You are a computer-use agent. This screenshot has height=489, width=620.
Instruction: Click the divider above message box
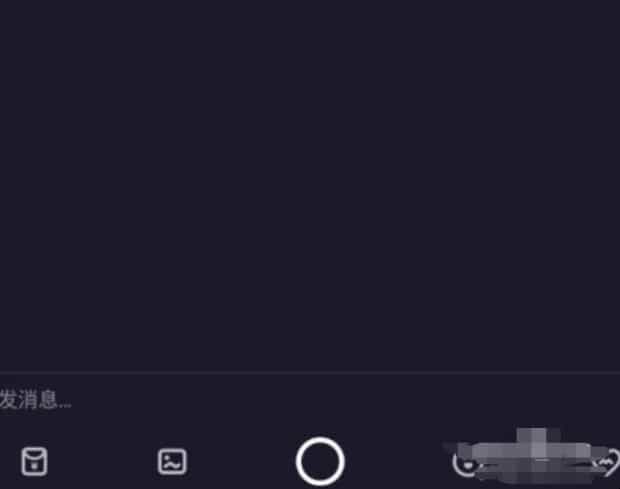point(310,372)
